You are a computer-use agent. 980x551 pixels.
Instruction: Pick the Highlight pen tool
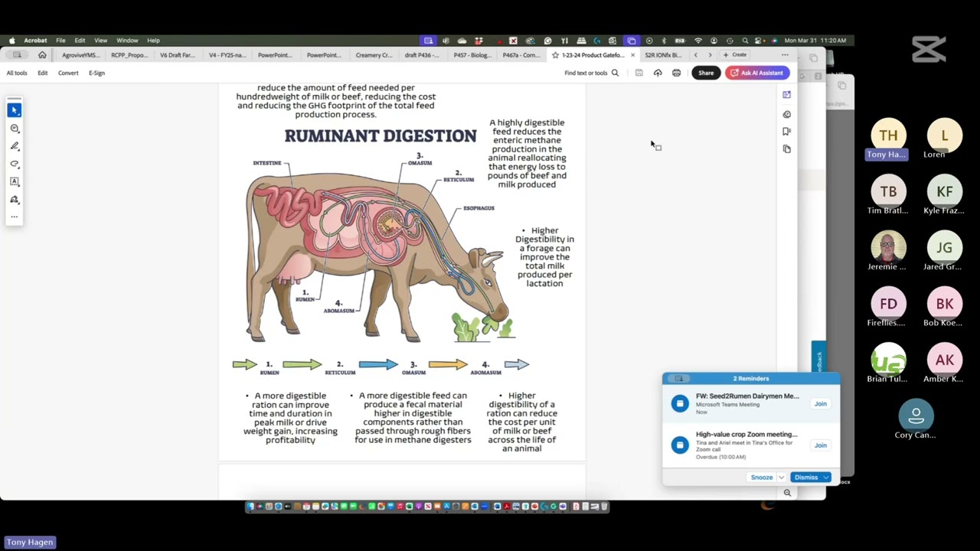[15, 146]
